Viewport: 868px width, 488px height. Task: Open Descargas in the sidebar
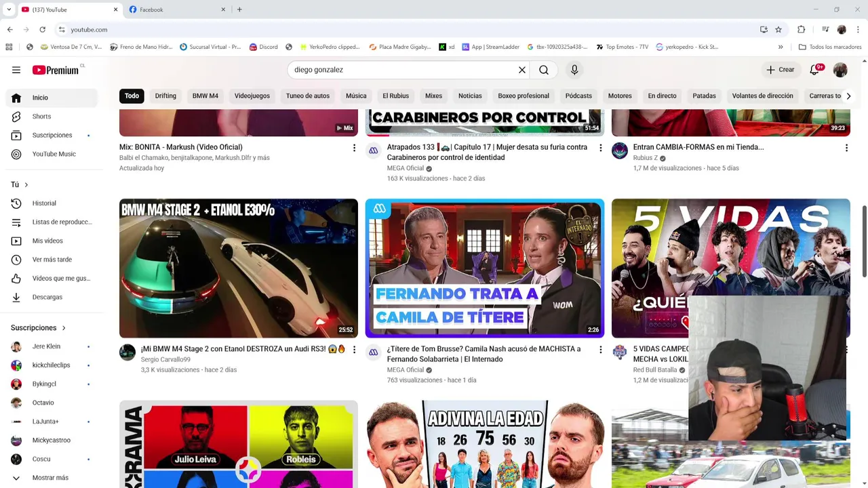[52, 297]
